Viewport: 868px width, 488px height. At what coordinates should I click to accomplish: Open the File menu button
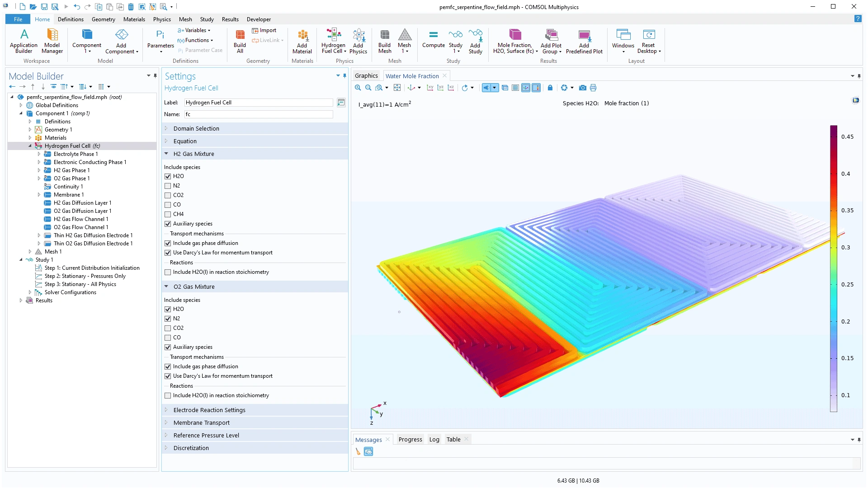pos(18,19)
